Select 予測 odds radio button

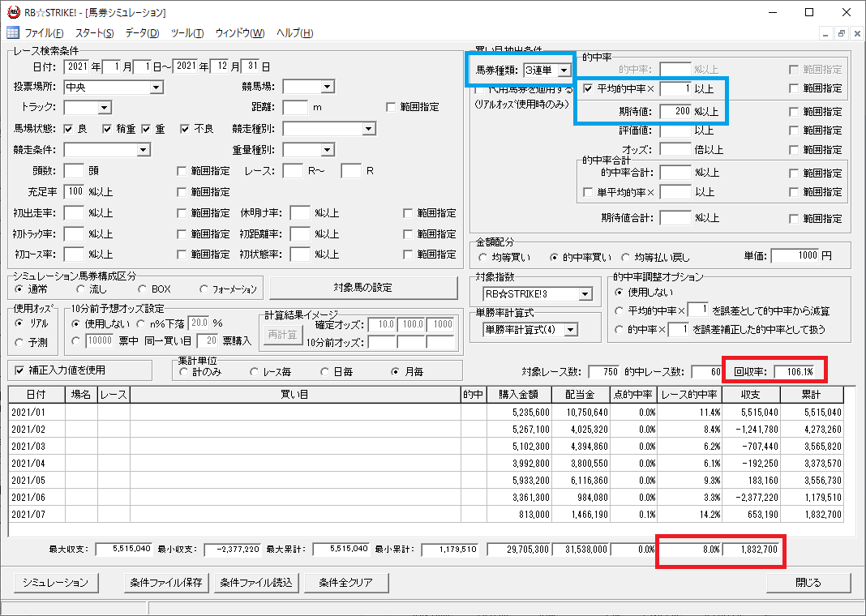(20, 342)
